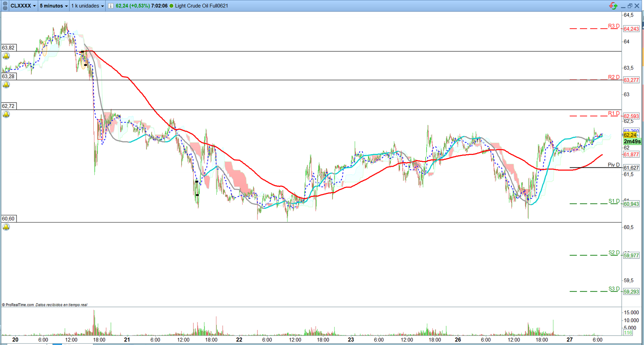Restore the chart window size
Image resolution: width=644 pixels, height=345 pixels.
(630, 6)
